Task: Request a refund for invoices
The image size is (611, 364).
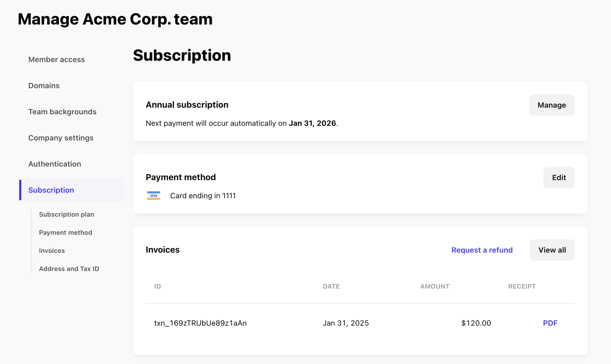Action: pyautogui.click(x=482, y=250)
